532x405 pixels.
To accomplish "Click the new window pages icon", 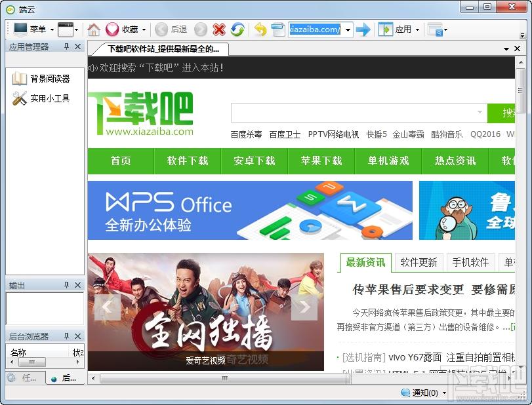I will [x=278, y=29].
